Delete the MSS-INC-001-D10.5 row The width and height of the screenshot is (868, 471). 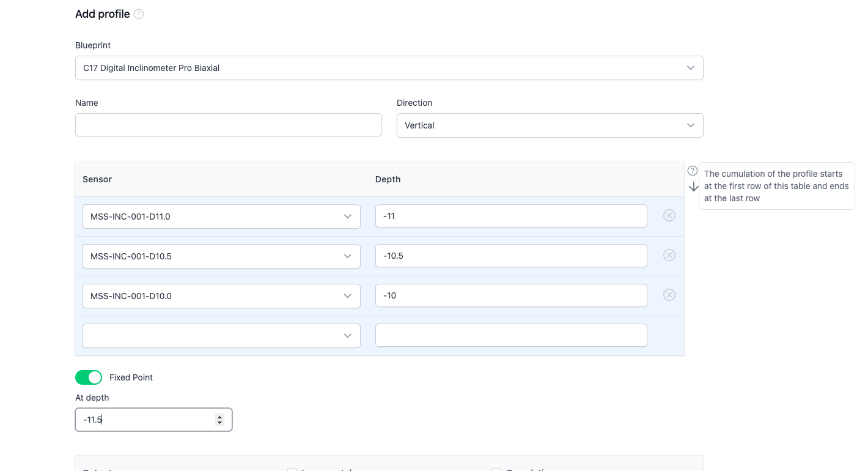coord(669,255)
